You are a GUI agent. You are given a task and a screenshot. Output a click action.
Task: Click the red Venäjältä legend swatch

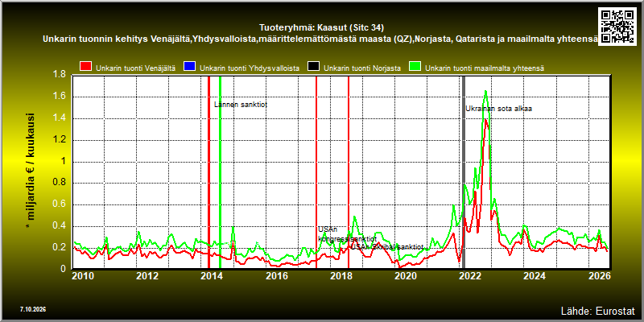click(85, 68)
